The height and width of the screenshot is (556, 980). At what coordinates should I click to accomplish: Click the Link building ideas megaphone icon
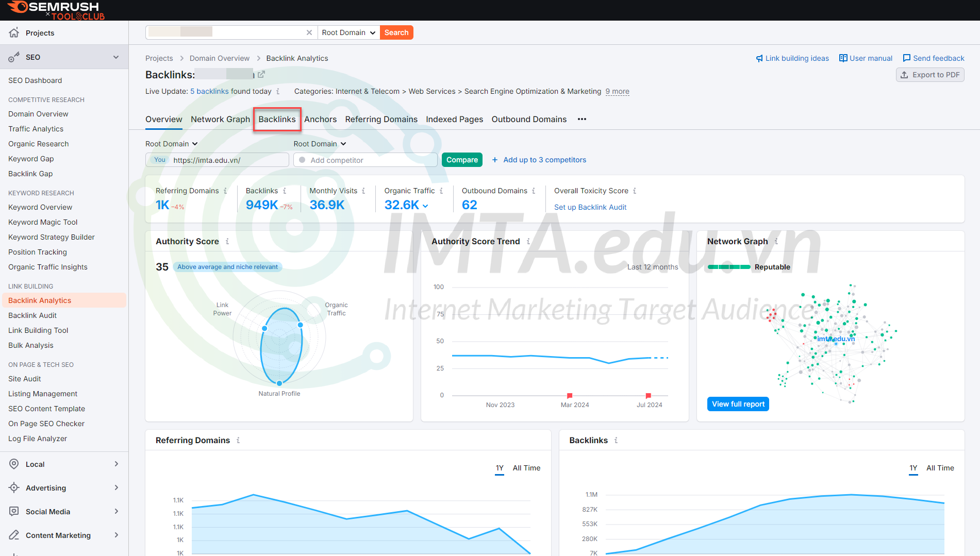tap(759, 58)
